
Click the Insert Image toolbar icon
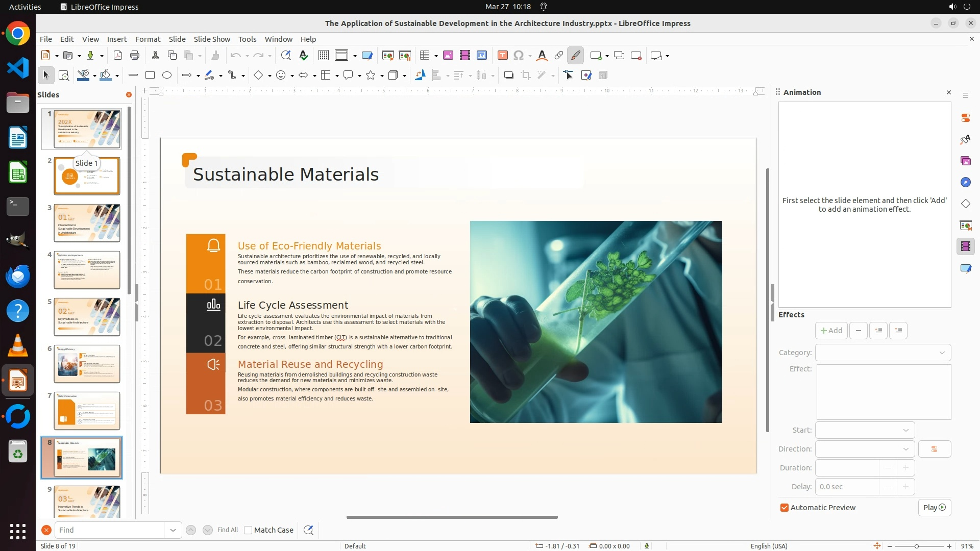(448, 56)
